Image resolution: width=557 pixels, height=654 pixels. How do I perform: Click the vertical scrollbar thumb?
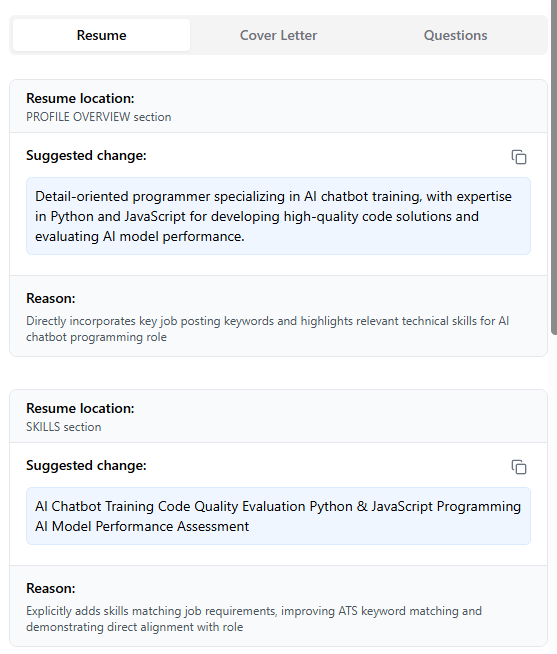(x=554, y=167)
